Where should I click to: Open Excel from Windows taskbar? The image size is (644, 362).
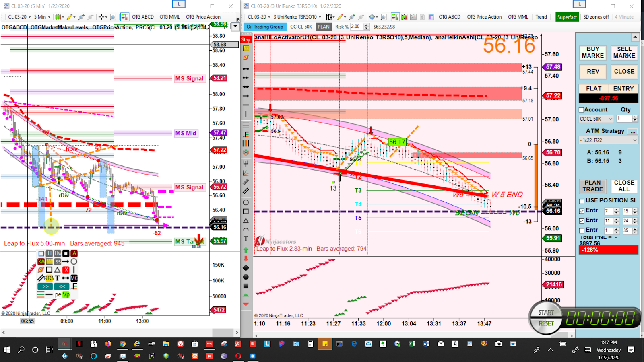412,344
